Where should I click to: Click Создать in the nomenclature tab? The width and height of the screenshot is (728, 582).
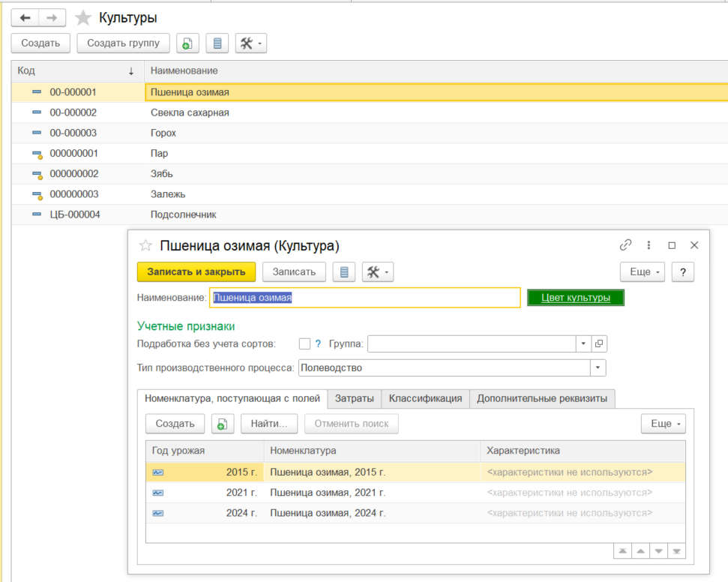pyautogui.click(x=175, y=424)
